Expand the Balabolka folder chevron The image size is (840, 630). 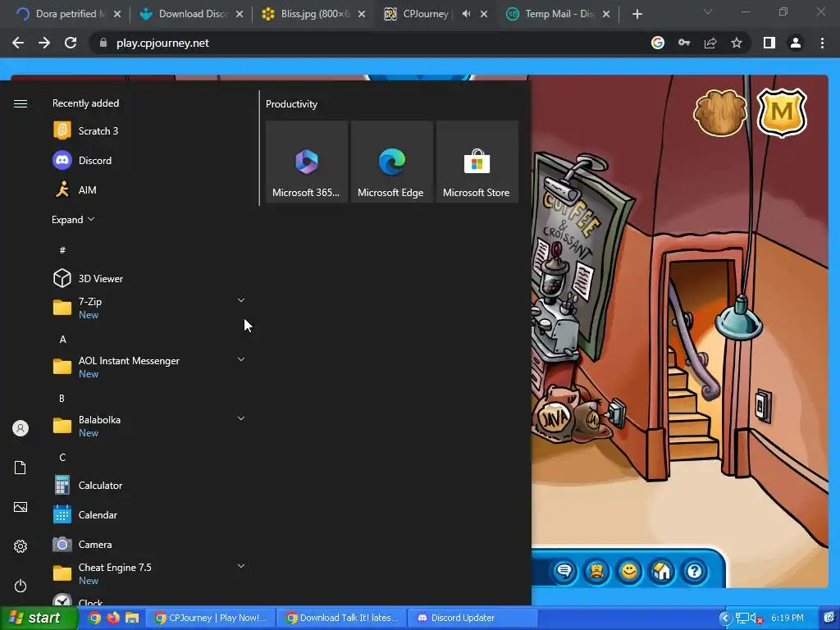click(x=241, y=418)
